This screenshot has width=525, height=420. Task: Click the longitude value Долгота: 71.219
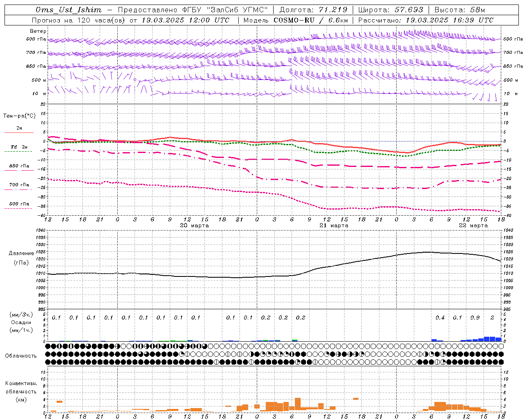point(313,10)
